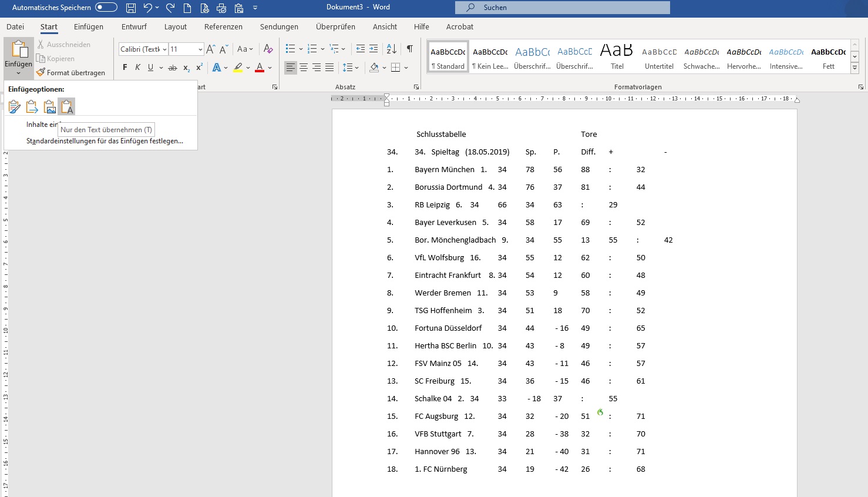Apply strikethrough formatting
Screen dimensions: 868x497
[172, 68]
